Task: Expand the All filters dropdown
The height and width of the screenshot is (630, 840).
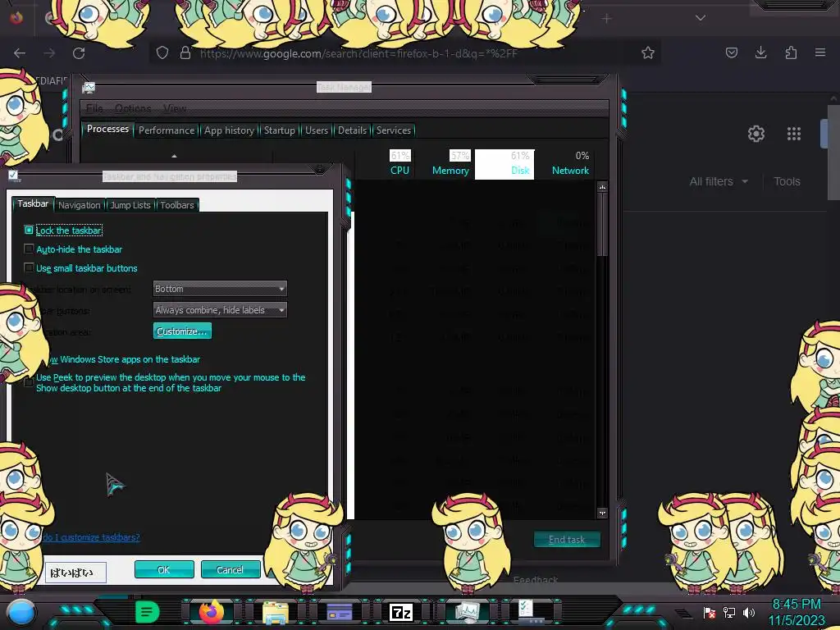Action: 719,181
